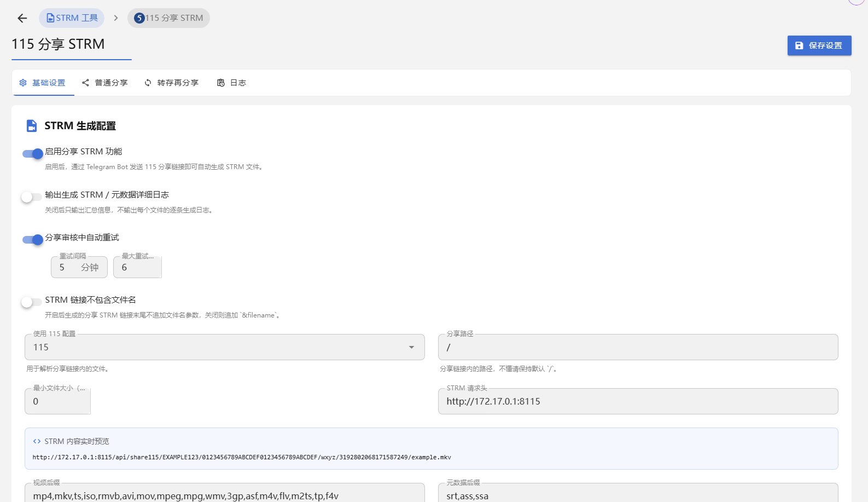Click the 分享路径 input field
Viewport: 868px width, 502px height.
tap(638, 347)
